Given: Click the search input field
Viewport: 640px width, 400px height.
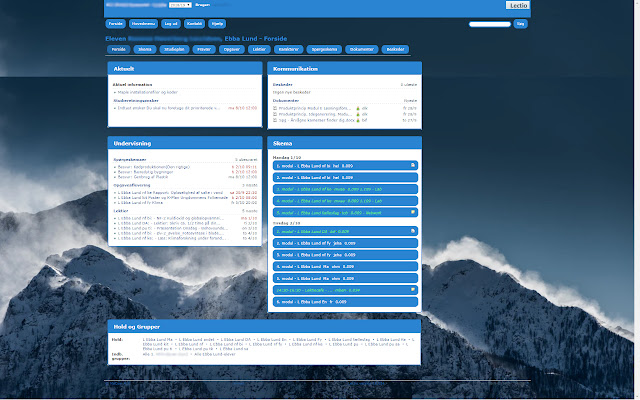Looking at the screenshot, I should (x=489, y=22).
